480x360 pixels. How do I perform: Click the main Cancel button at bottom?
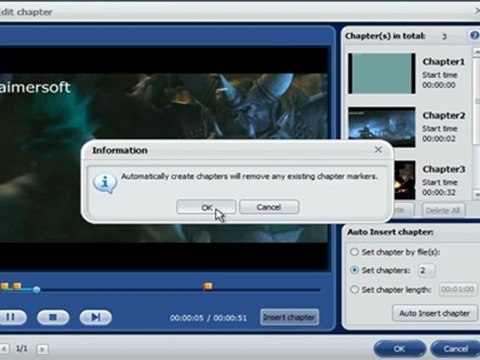455,349
